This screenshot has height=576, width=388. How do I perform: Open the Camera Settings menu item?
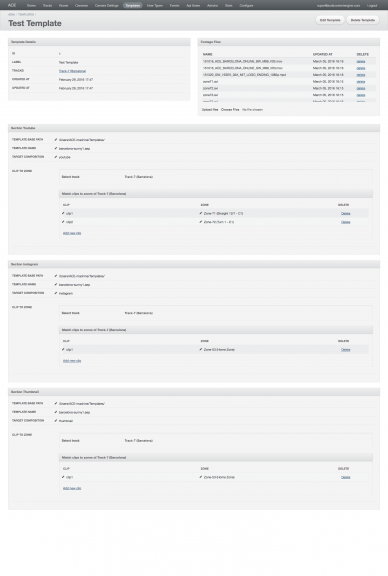[107, 6]
